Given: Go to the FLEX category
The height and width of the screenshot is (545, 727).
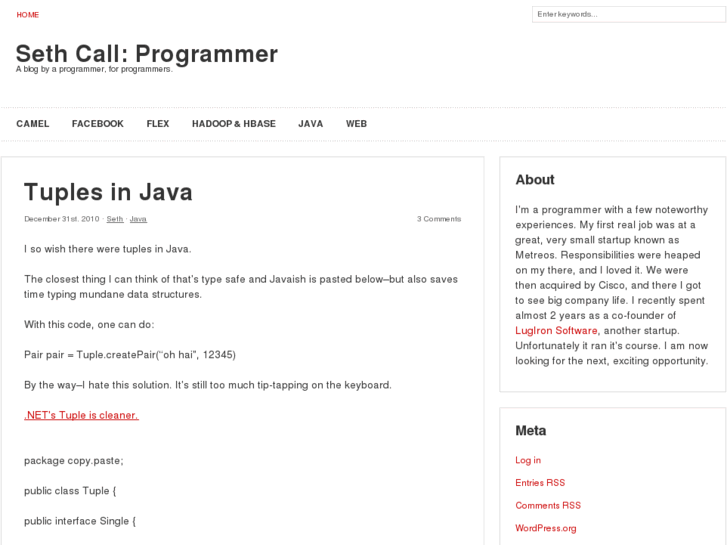Looking at the screenshot, I should tap(158, 124).
